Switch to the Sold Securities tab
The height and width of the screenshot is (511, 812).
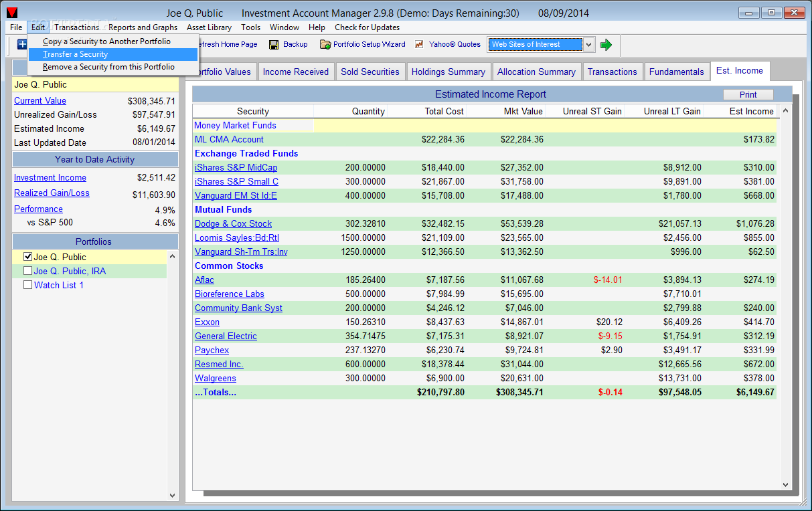370,72
